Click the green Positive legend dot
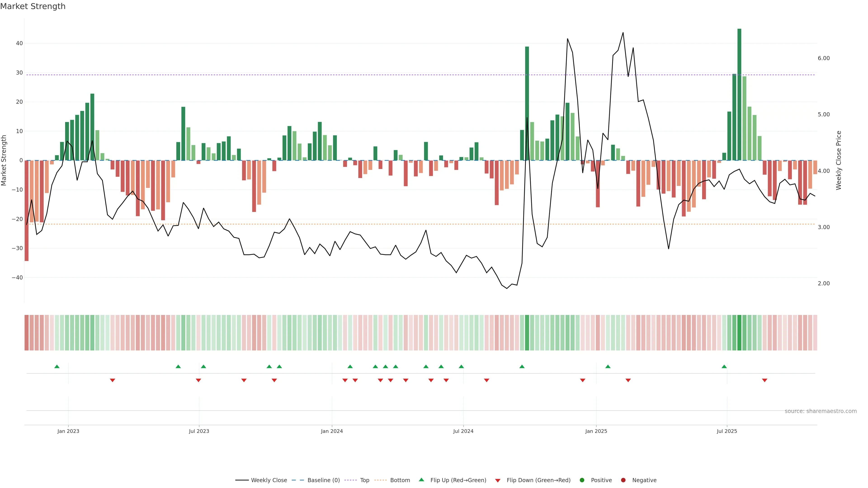The height and width of the screenshot is (488, 868). click(582, 480)
